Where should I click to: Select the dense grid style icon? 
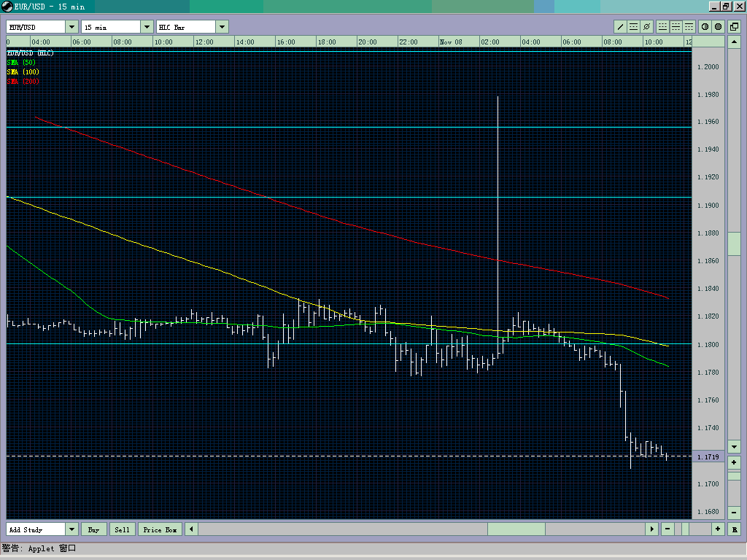pos(689,26)
